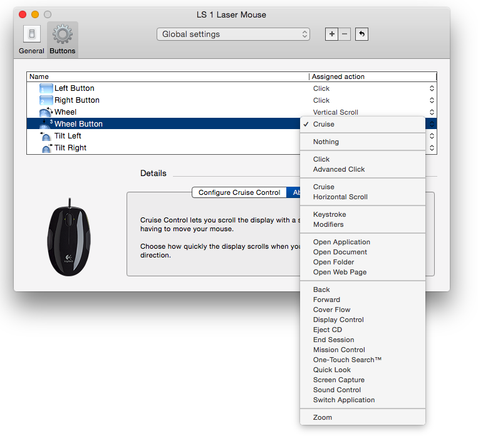Choose Quick Look menu item
The width and height of the screenshot is (478, 448).
363,370
